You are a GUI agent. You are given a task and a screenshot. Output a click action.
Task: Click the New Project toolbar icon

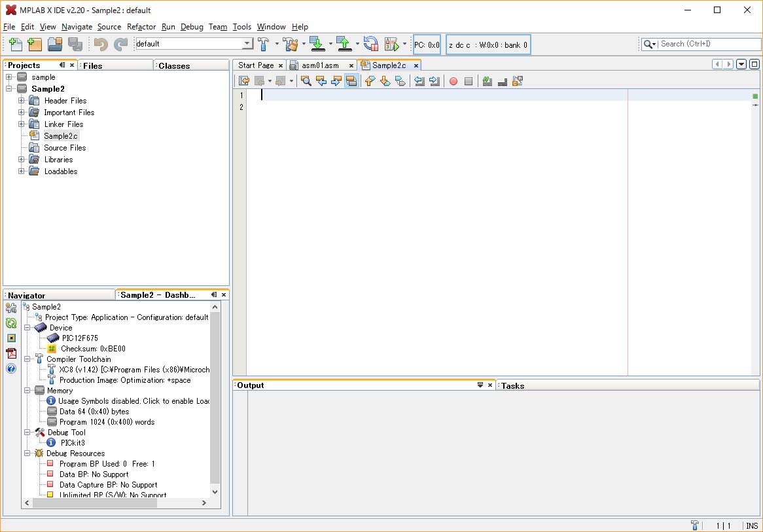point(35,44)
